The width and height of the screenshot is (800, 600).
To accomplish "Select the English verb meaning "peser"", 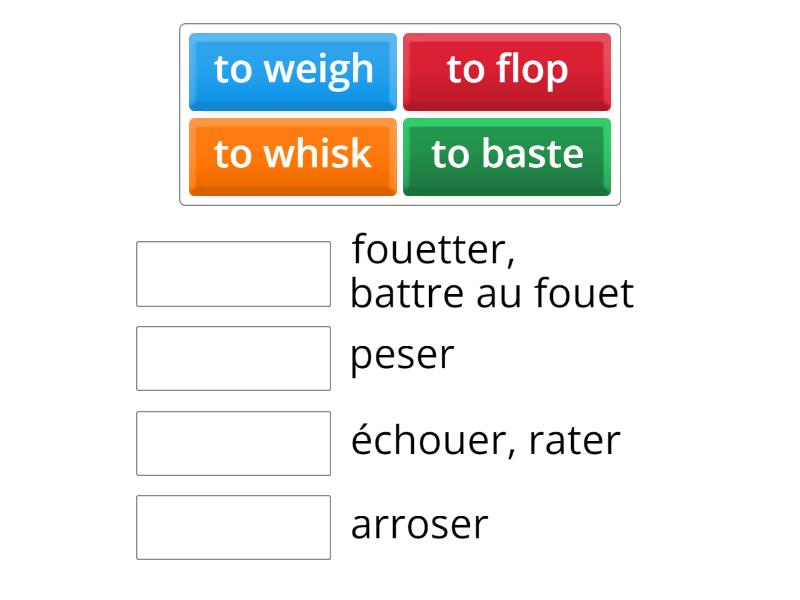I will pos(292,69).
